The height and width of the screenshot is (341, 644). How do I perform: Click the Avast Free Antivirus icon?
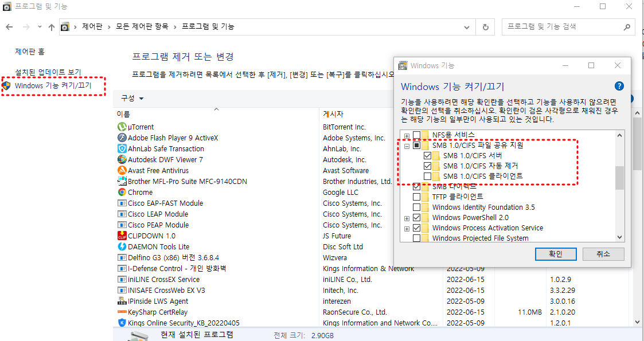tap(122, 170)
